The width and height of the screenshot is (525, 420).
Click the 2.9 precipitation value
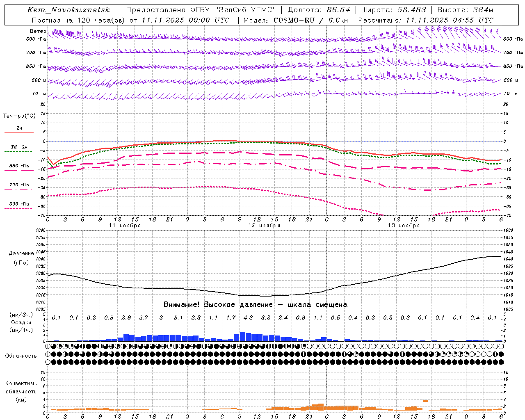126,318
